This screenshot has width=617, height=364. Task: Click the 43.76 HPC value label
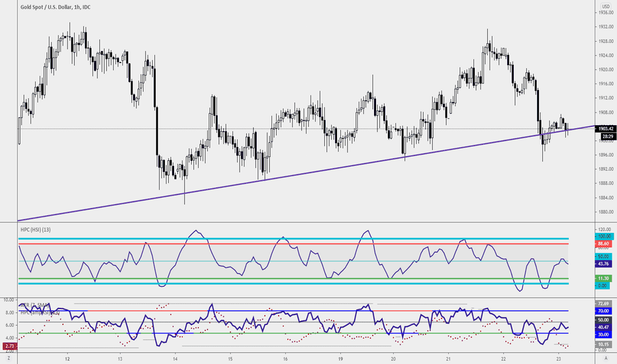603,263
